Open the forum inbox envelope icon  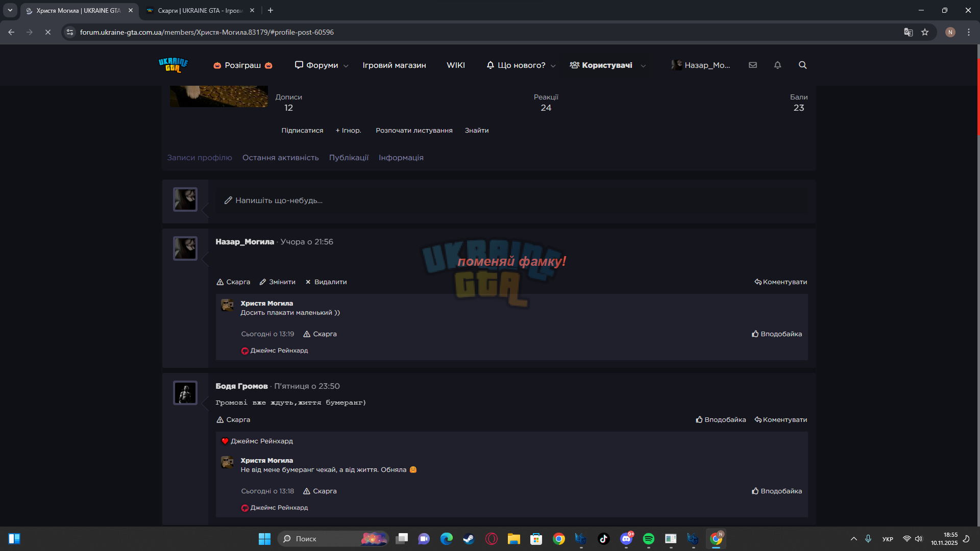coord(753,65)
